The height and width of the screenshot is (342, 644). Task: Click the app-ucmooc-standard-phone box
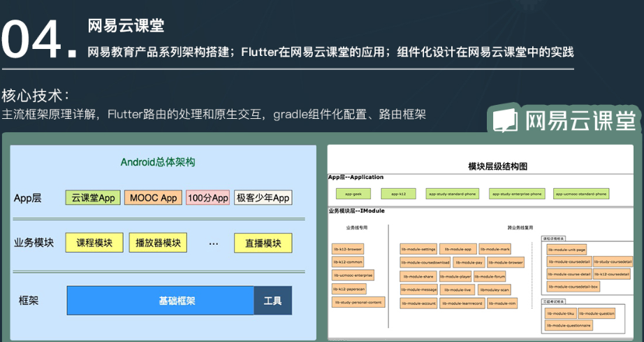[581, 194]
